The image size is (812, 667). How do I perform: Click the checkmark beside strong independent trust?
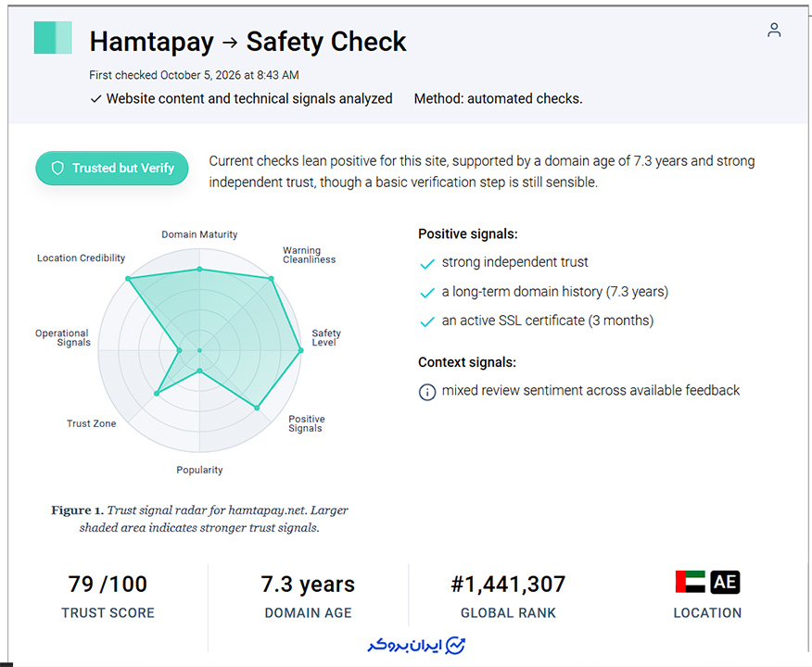[427, 264]
